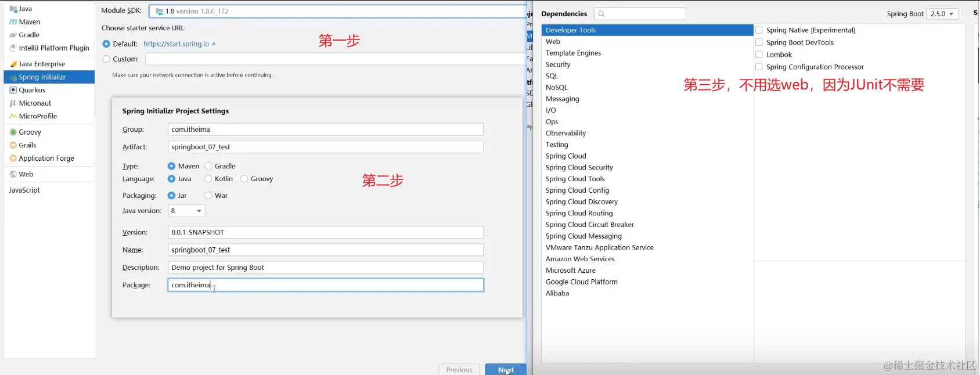Enable the Lombok dependency
The width and height of the screenshot is (980, 375).
759,55
